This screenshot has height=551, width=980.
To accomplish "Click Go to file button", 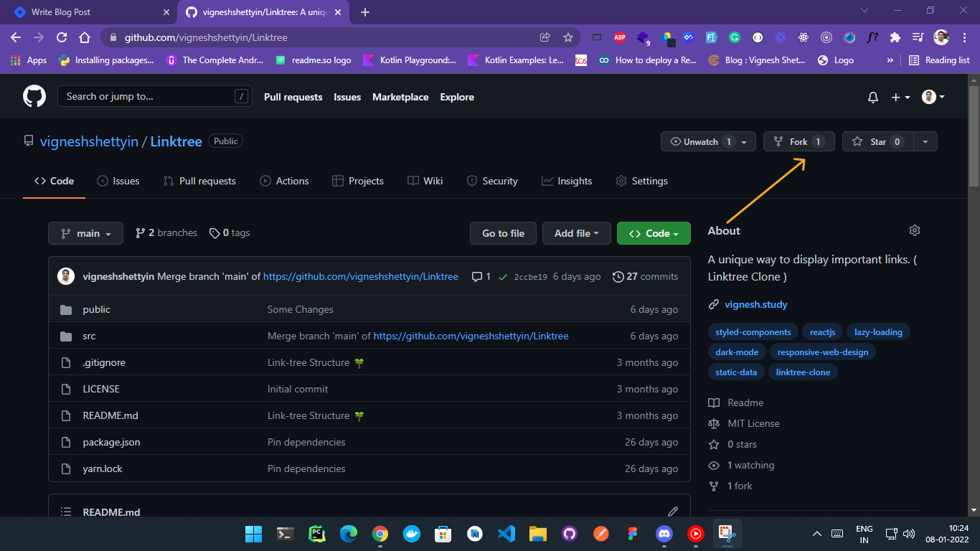I will point(503,233).
